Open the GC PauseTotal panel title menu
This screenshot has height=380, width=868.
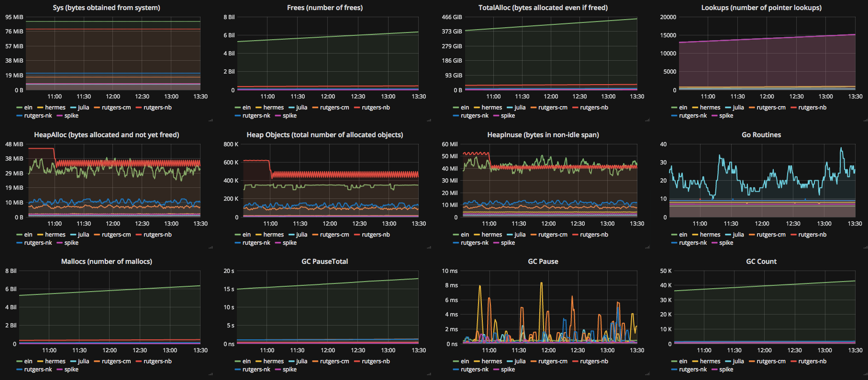[x=324, y=261]
